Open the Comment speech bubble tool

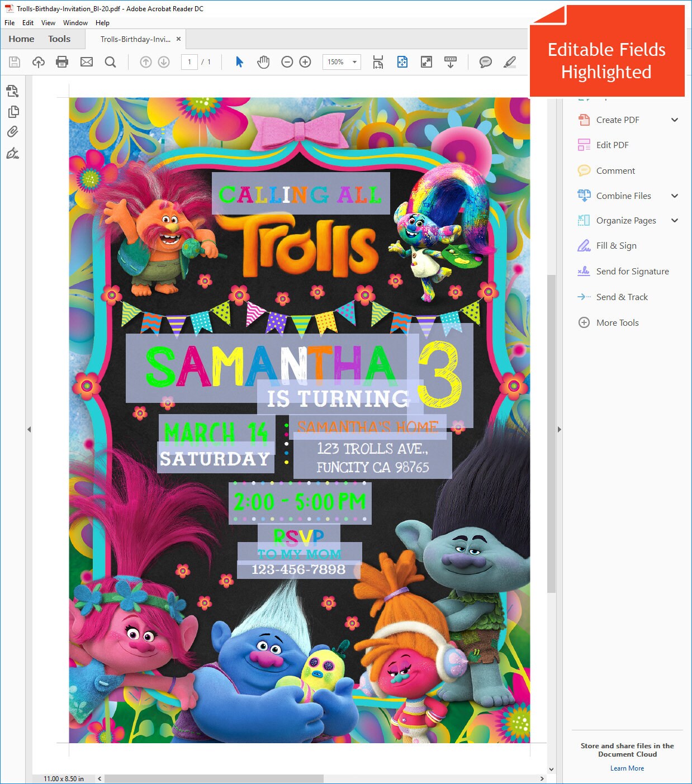click(485, 62)
